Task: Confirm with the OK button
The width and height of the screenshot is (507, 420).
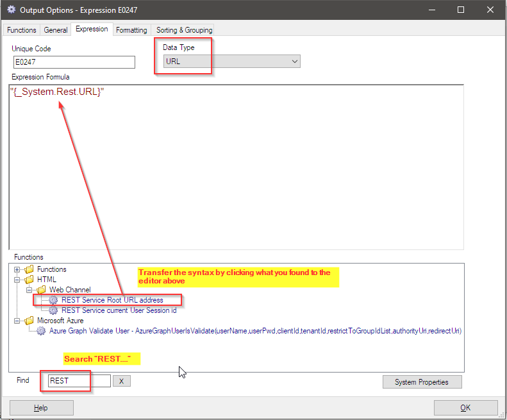Action: pyautogui.click(x=465, y=408)
